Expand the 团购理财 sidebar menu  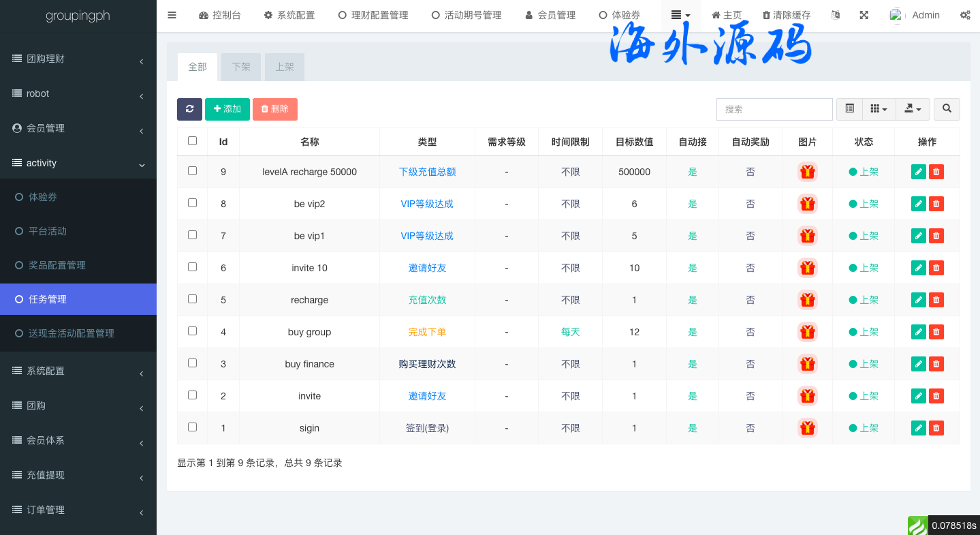coord(78,59)
